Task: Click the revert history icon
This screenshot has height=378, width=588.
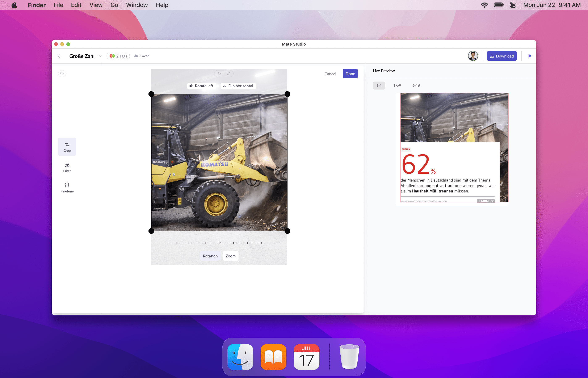Action: pos(62,73)
